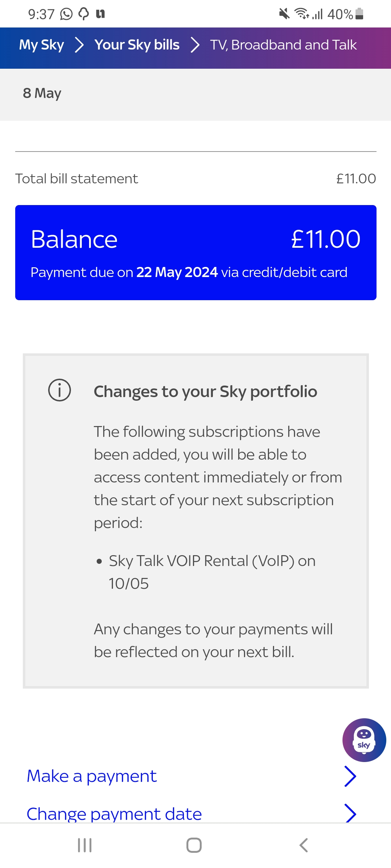The height and width of the screenshot is (868, 391).
Task: Tap the mobile signal strength icon
Action: [x=318, y=14]
